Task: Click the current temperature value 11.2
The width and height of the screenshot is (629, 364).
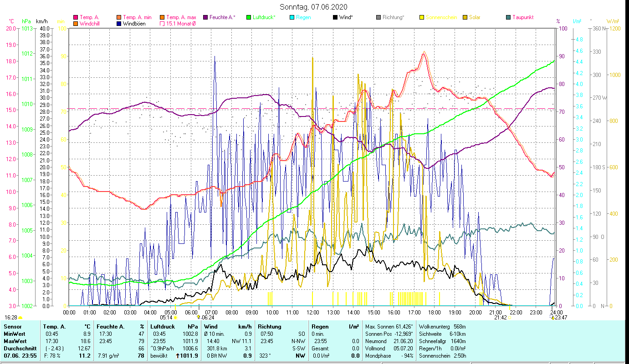Action: (x=85, y=356)
